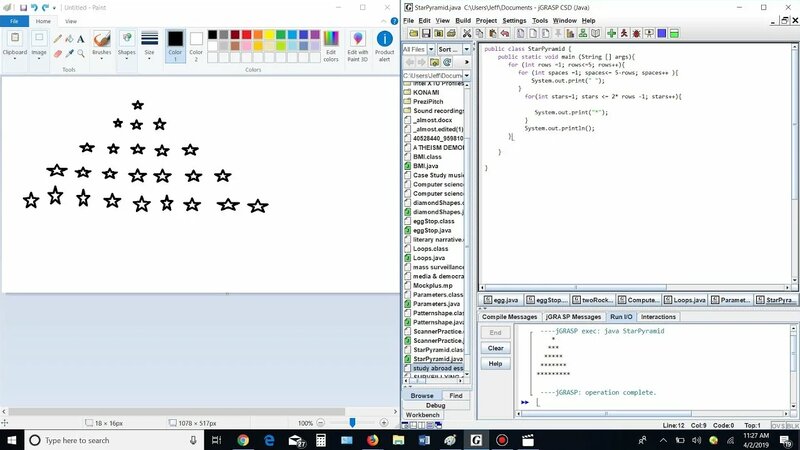Screen dimensions: 800x450
Task: Click jGRASP browser refresh icon
Action: coord(447,62)
